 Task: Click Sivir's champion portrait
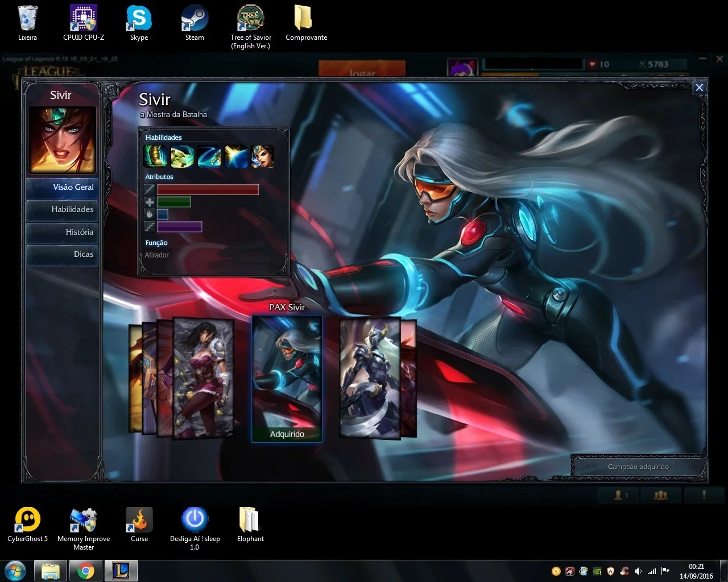click(x=62, y=140)
